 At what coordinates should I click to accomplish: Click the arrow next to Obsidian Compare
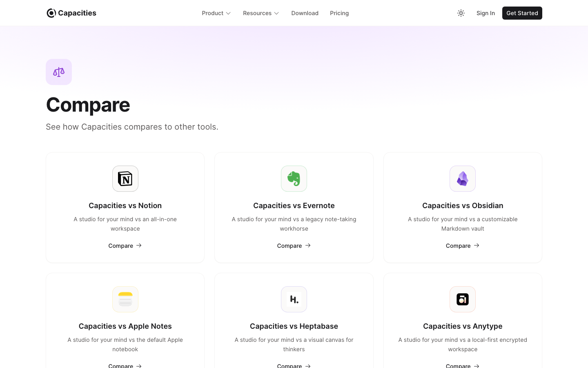(477, 245)
